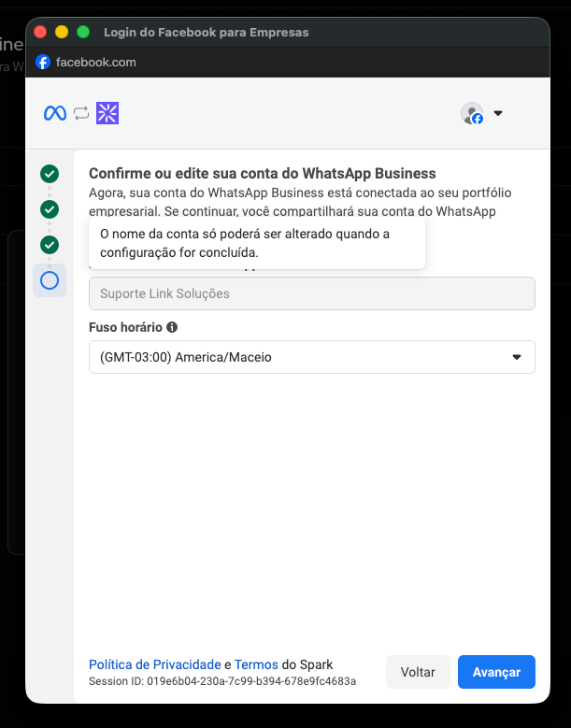Open the account dropdown arrow beside avatar
Image resolution: width=571 pixels, height=728 pixels.
[498, 113]
